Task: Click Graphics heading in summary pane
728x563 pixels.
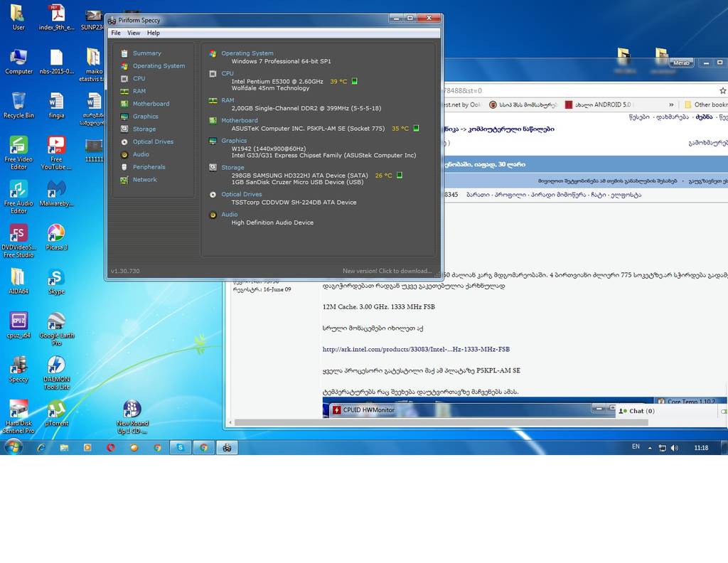Action: [234, 141]
